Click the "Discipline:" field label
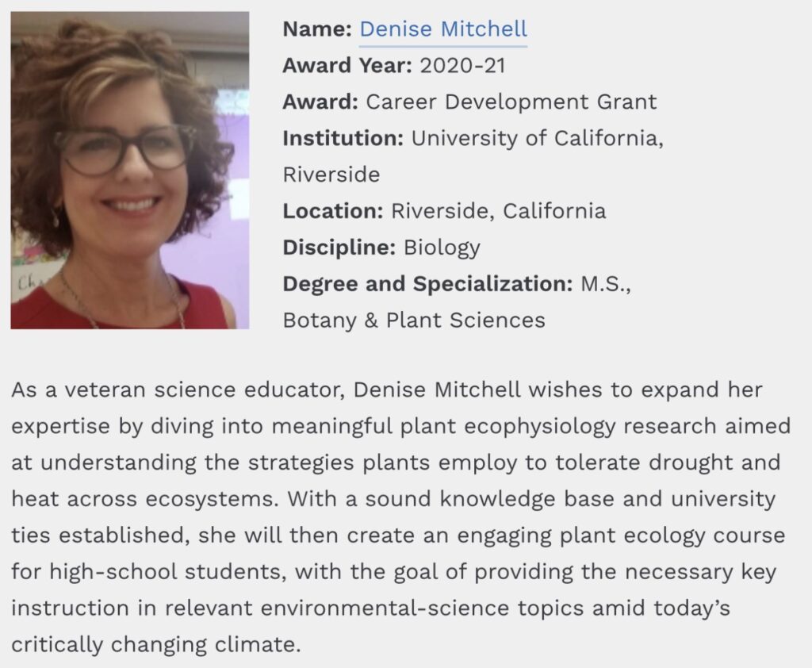The height and width of the screenshot is (668, 812). pyautogui.click(x=339, y=248)
